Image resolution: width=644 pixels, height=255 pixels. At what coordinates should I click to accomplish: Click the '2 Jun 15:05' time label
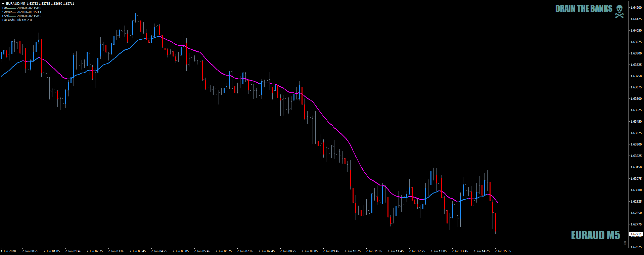click(x=503, y=251)
